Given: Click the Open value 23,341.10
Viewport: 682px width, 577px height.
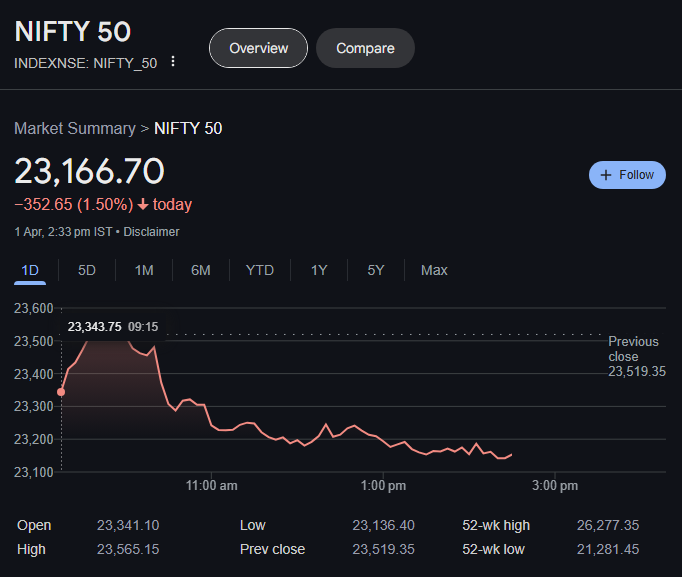Looking at the screenshot, I should pos(128,525).
